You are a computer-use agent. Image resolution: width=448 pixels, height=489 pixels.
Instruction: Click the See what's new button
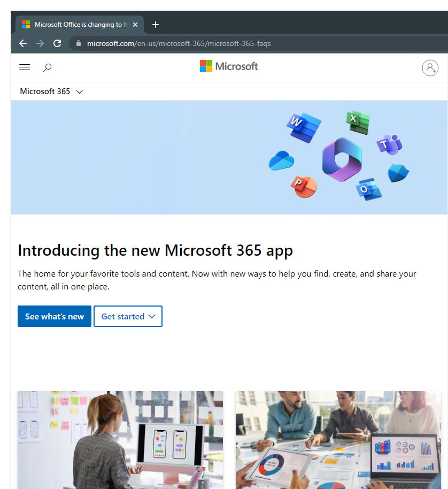(x=55, y=316)
